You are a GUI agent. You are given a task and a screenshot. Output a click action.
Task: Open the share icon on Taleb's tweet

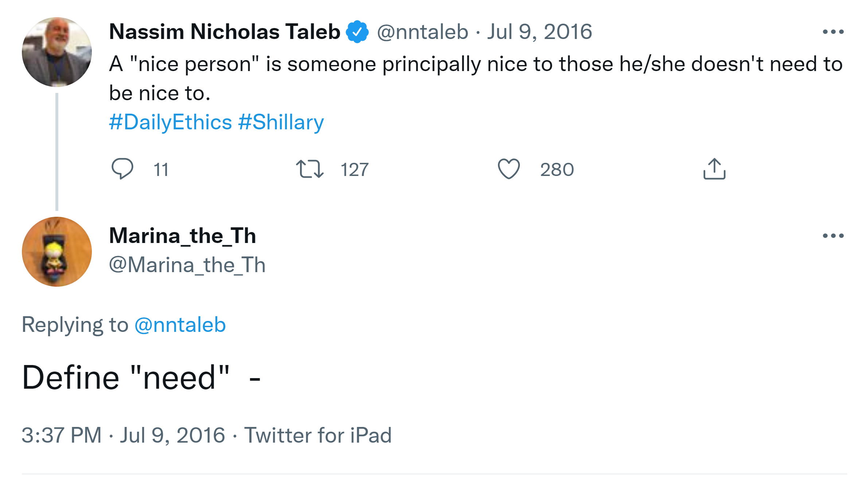(714, 169)
